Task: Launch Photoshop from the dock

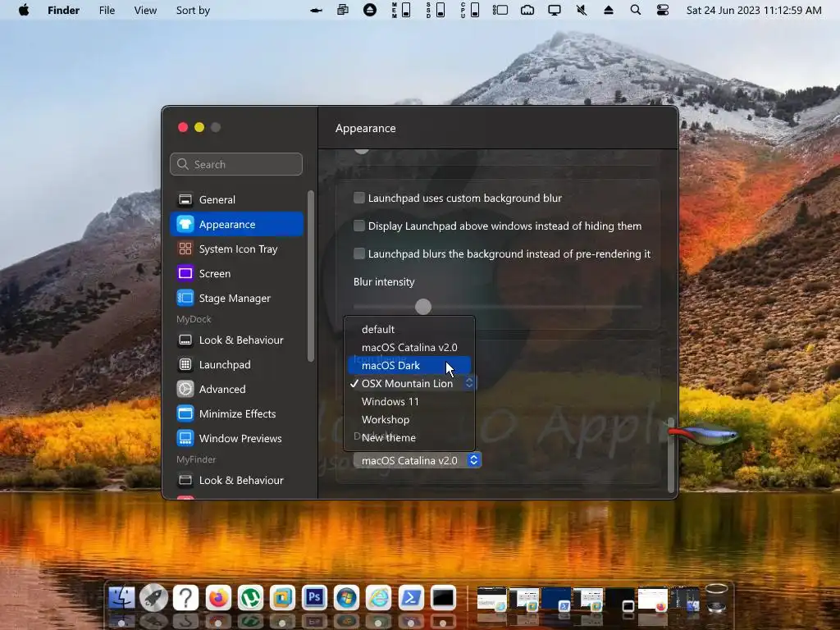Action: [x=314, y=597]
